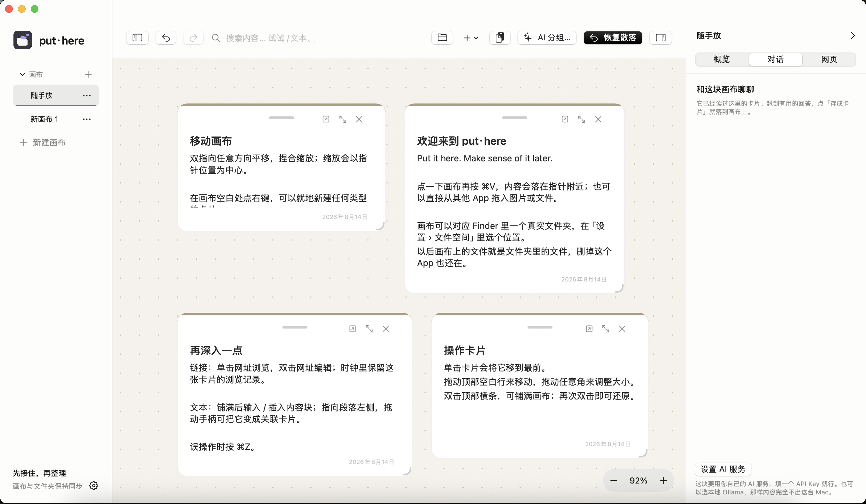Viewport: 866px width, 504px height.
Task: Close the 再深入一点 card
Action: (386, 329)
